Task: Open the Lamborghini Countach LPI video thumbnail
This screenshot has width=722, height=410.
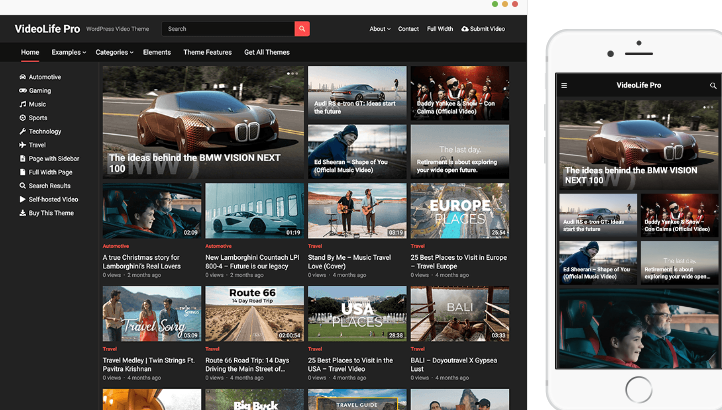Action: [x=255, y=211]
